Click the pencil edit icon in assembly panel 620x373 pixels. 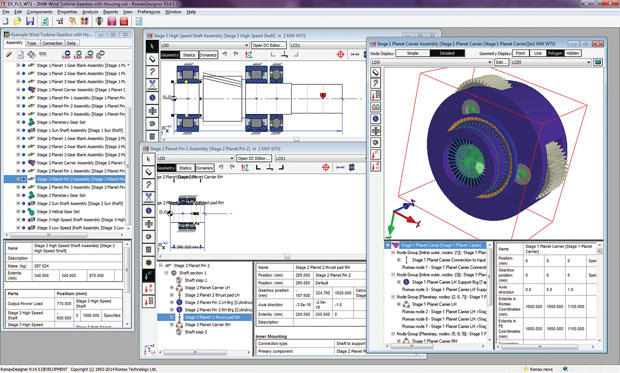click(9, 54)
